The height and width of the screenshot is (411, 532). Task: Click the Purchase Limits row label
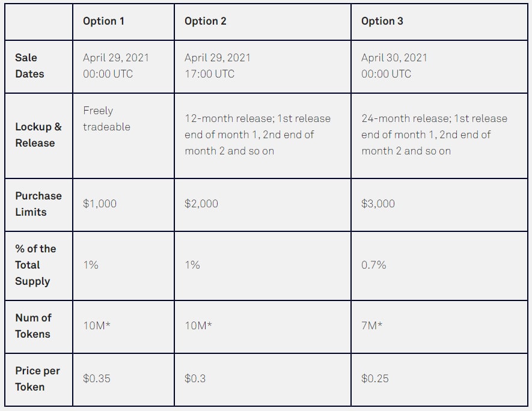[38, 204]
